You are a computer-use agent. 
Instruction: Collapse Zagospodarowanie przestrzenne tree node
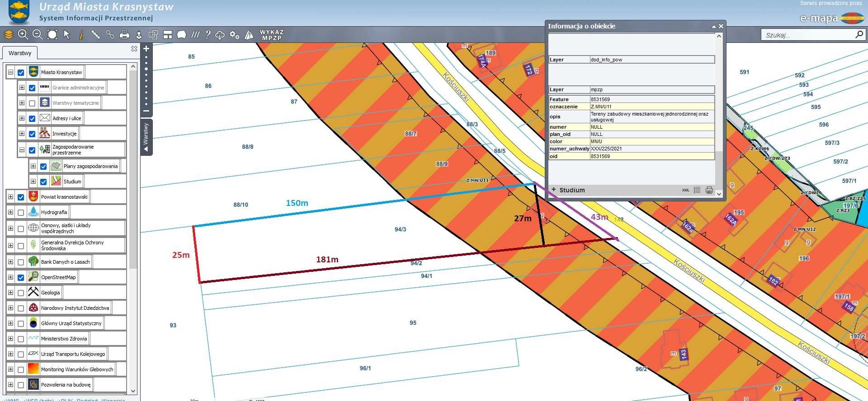point(22,150)
